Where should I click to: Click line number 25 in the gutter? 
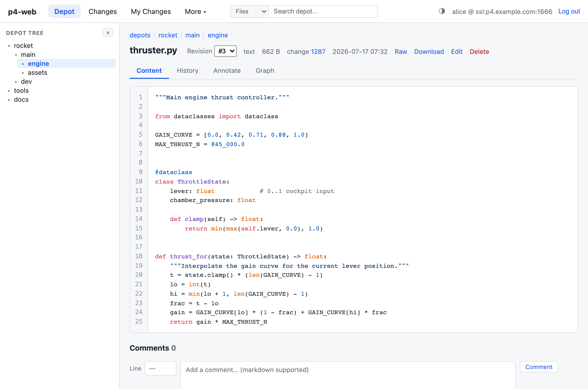coord(139,321)
